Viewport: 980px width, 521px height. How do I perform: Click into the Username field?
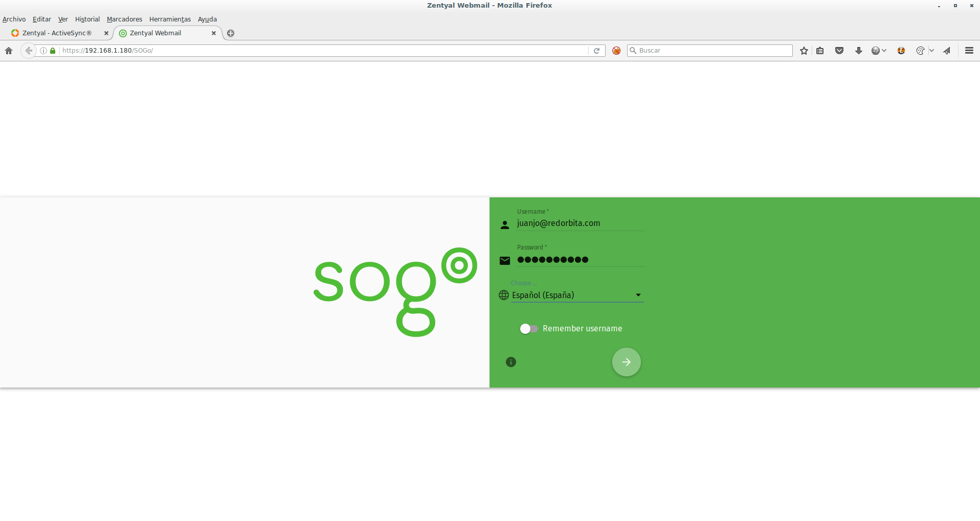[x=580, y=223]
